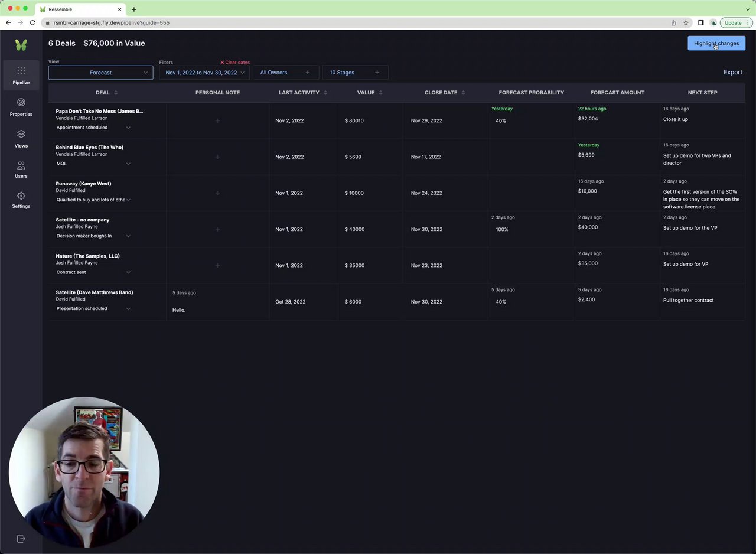756x554 pixels.
Task: Reload the page in browser
Action: pos(32,22)
